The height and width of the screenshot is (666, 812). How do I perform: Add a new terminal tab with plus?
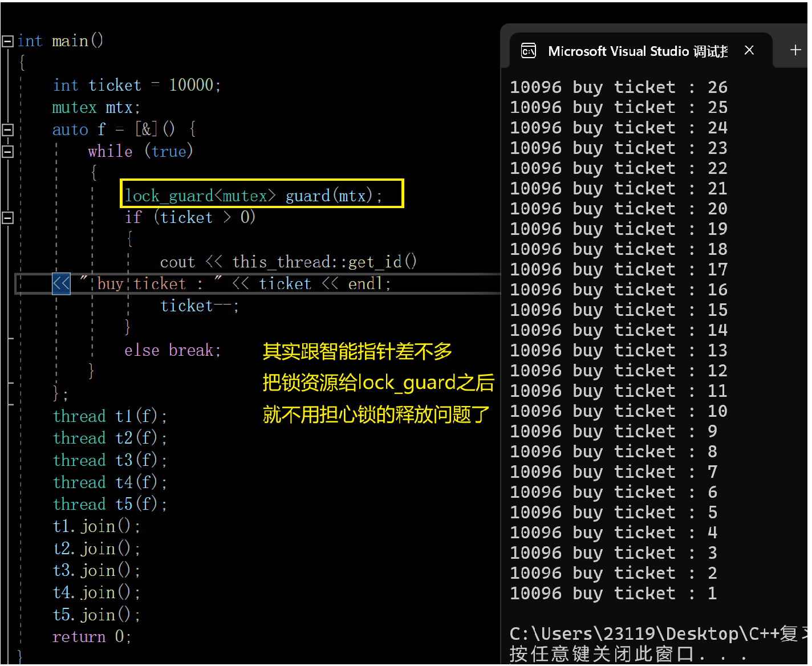point(795,50)
